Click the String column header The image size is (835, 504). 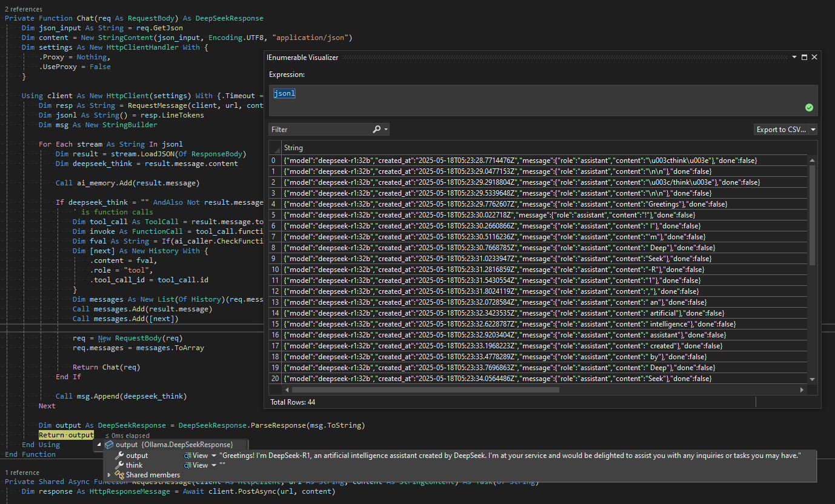point(293,148)
